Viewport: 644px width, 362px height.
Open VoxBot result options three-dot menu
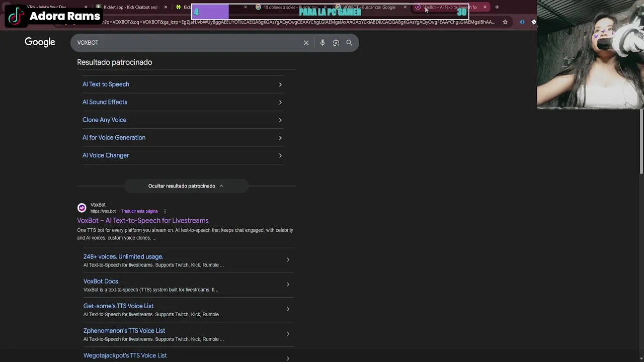165,211
